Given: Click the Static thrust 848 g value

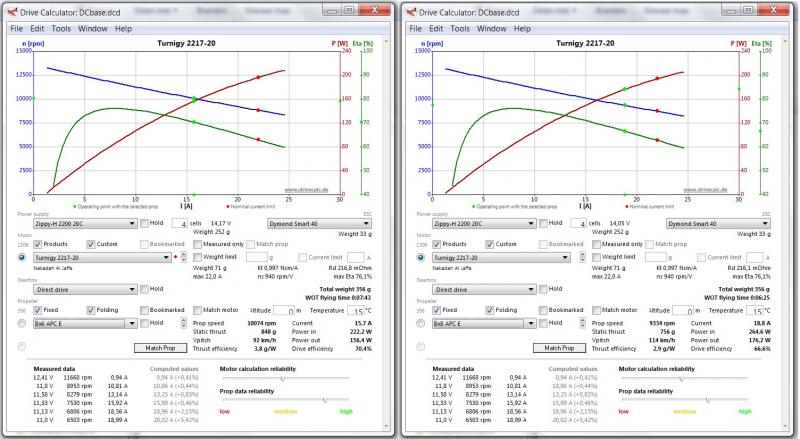Looking at the screenshot, I should click(269, 332).
